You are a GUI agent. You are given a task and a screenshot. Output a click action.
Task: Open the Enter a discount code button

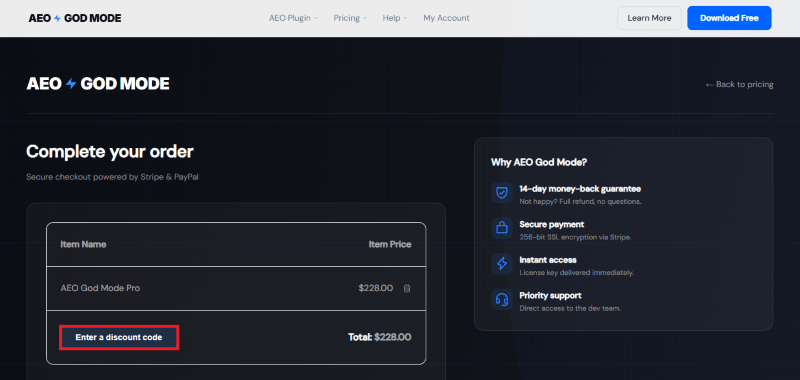pyautogui.click(x=119, y=337)
